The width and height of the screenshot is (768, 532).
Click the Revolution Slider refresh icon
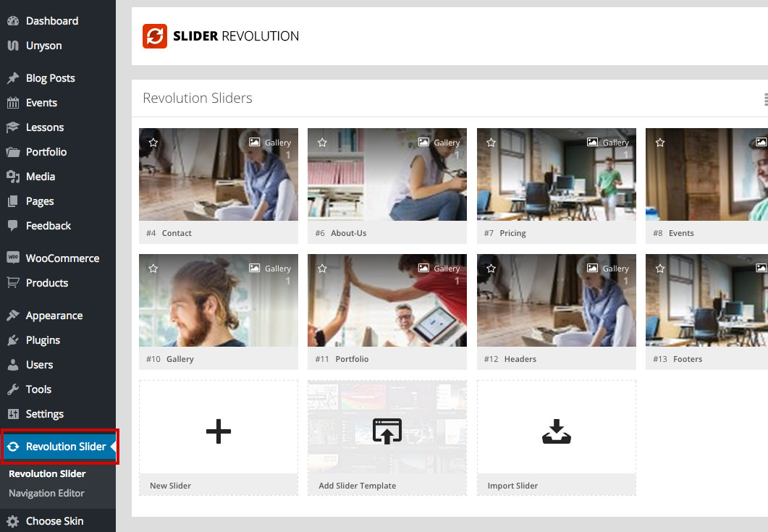tap(13, 447)
